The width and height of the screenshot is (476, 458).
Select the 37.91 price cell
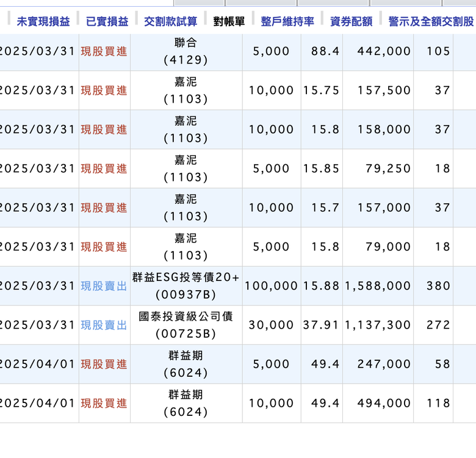pyautogui.click(x=321, y=325)
